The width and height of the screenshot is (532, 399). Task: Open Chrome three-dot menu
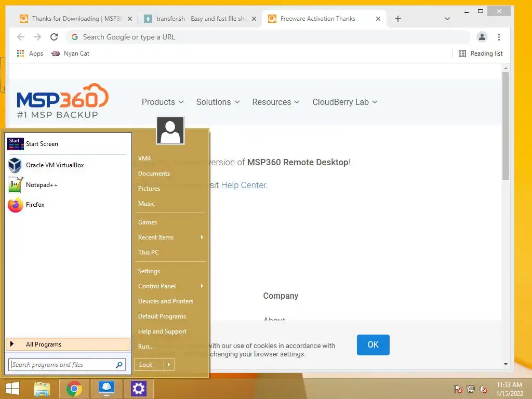[x=499, y=37]
